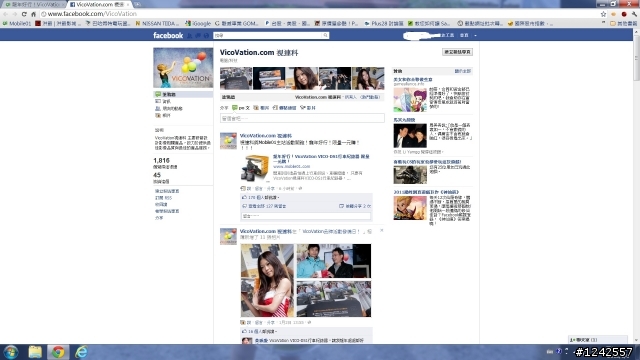Dismiss the second post with its X
Image resolution: width=640 pixels, height=360 pixels.
(x=382, y=231)
